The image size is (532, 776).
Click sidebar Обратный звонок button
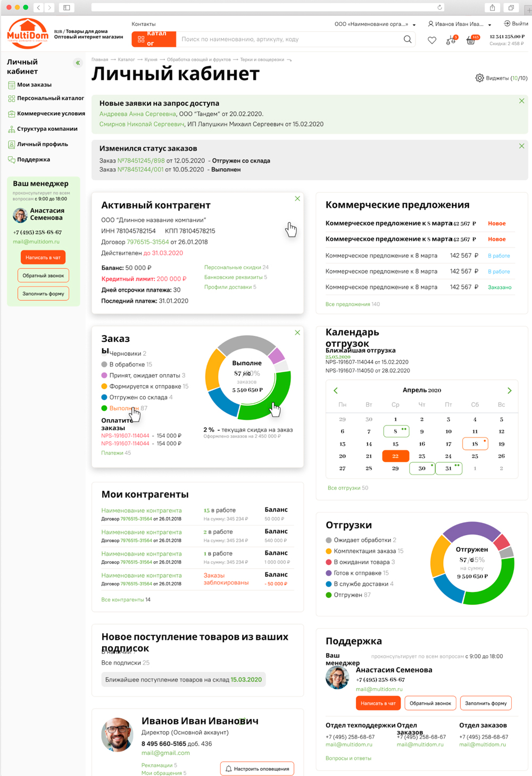pyautogui.click(x=43, y=276)
